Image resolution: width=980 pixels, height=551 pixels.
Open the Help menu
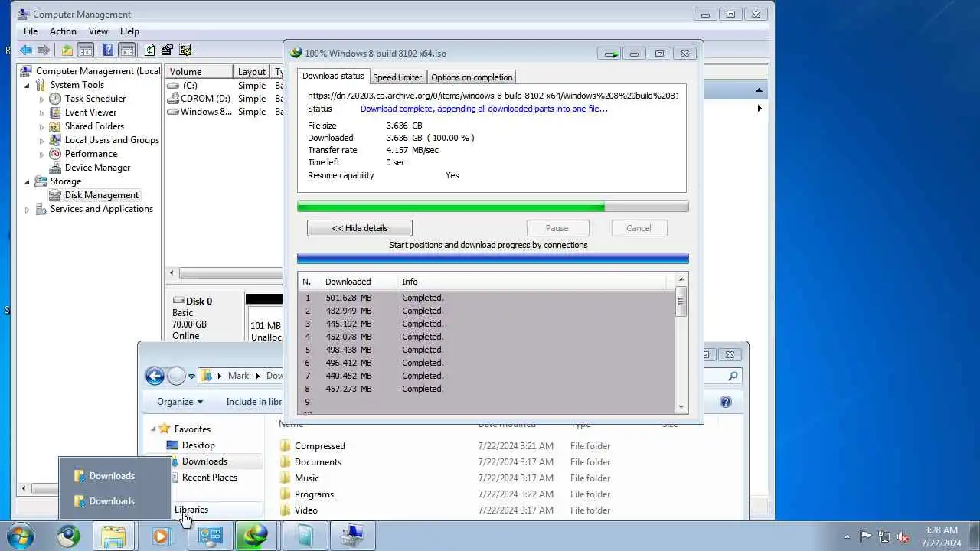coord(129,31)
